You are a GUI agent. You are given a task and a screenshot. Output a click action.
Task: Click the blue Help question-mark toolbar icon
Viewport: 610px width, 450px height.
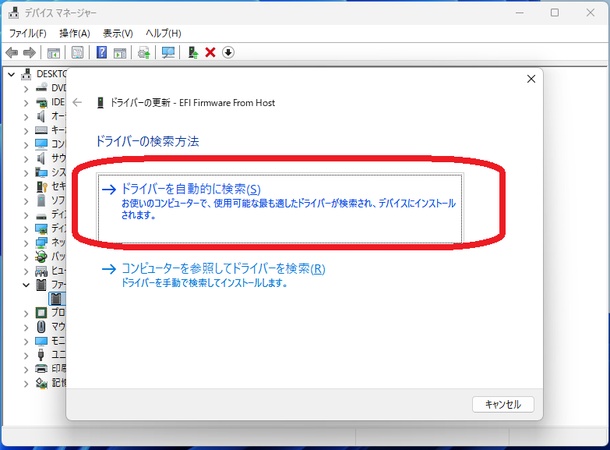[x=102, y=52]
